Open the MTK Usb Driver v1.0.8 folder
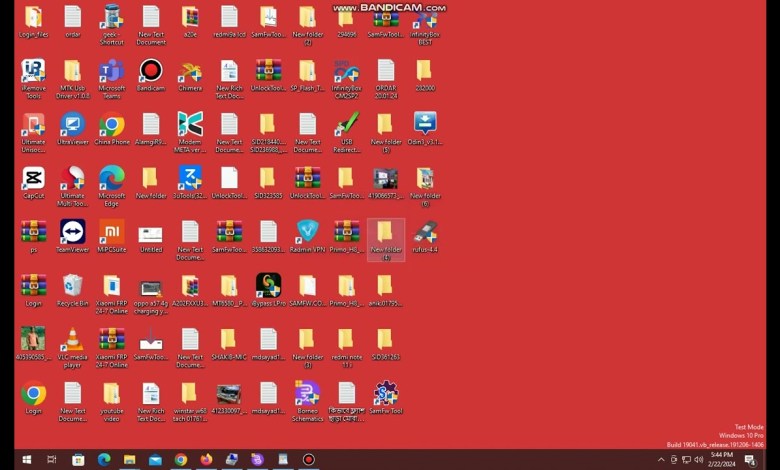 [73, 79]
